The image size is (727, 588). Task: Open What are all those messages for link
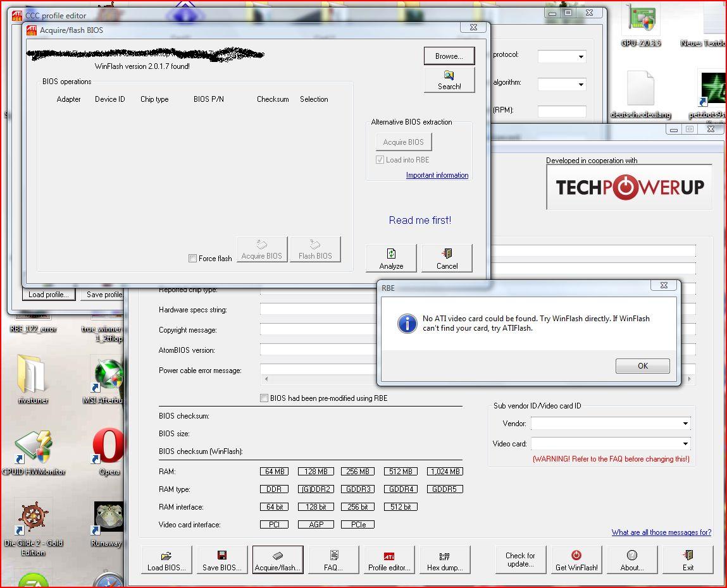tap(661, 532)
